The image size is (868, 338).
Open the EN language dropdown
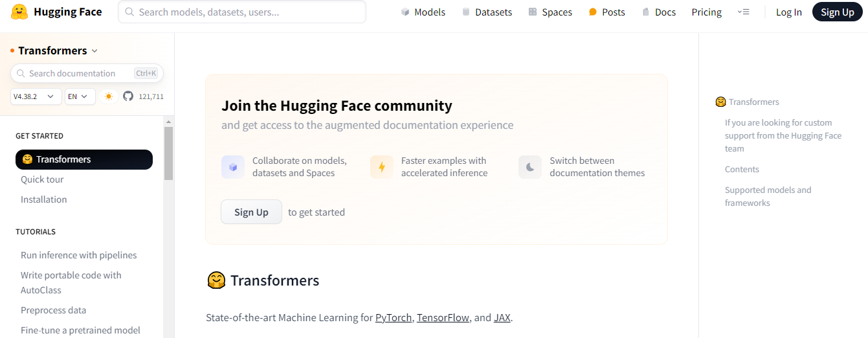[x=80, y=96]
